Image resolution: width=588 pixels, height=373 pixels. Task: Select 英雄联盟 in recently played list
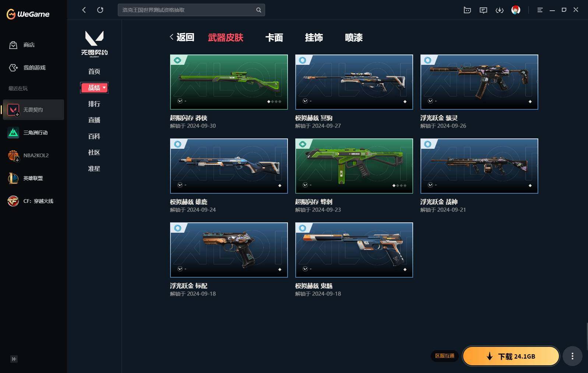pyautogui.click(x=34, y=178)
